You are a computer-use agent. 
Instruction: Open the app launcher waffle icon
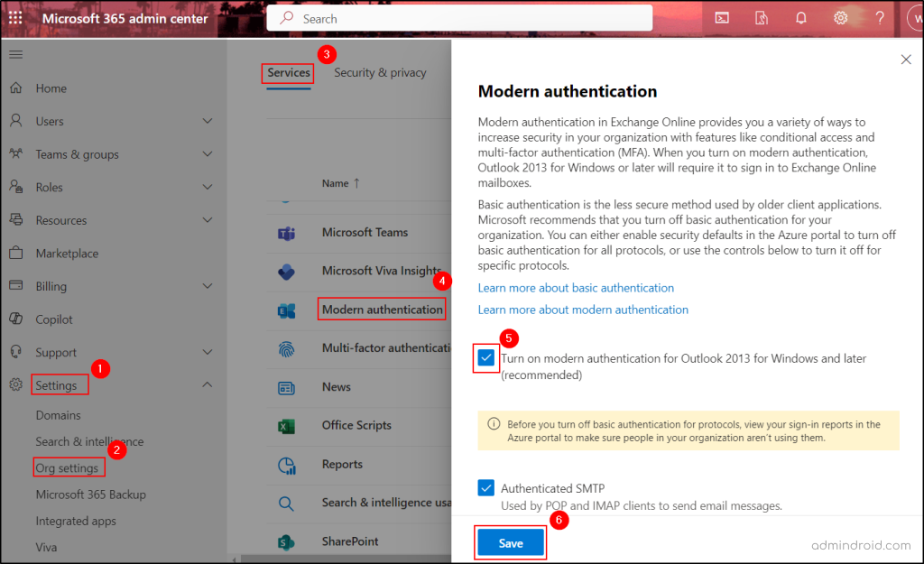coord(16,18)
